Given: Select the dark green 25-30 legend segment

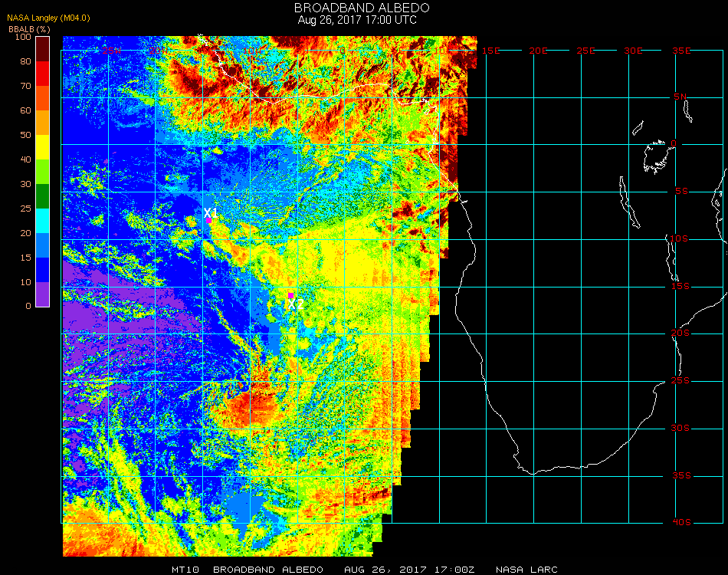Looking at the screenshot, I should click(x=43, y=196).
